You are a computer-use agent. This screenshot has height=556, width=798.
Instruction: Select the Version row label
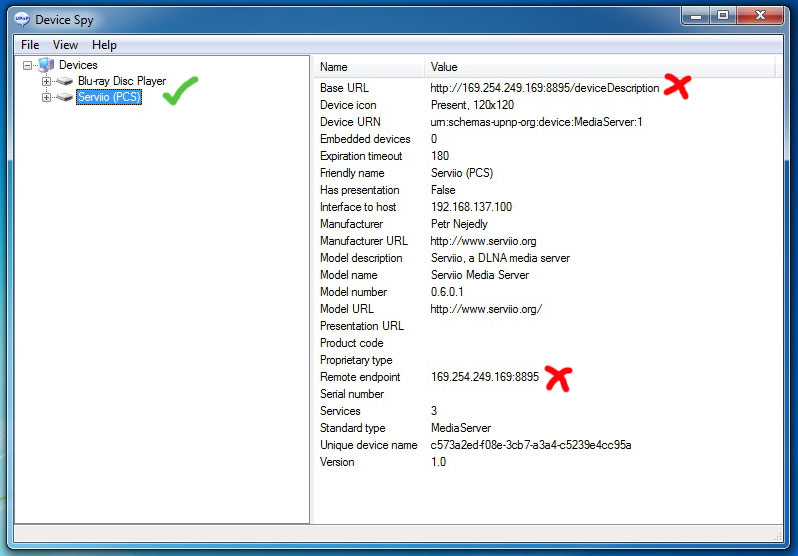pos(337,462)
